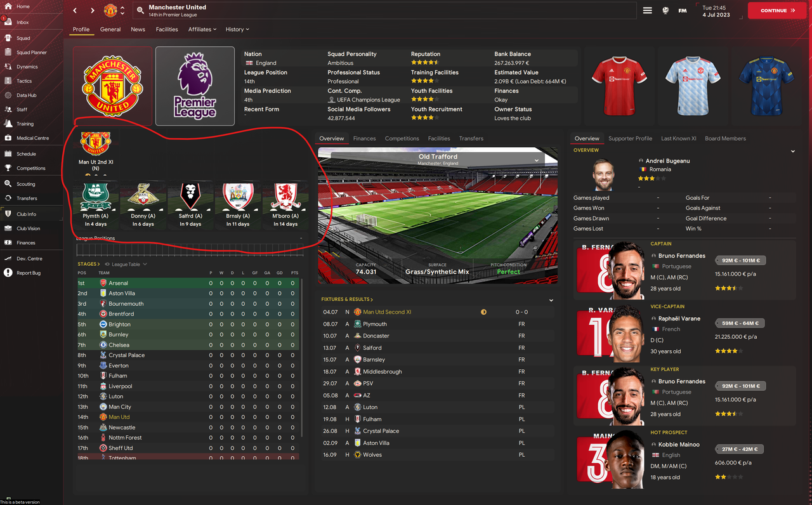Open the Medical Centre sidebar icon
This screenshot has width=812, height=505.
coord(8,138)
